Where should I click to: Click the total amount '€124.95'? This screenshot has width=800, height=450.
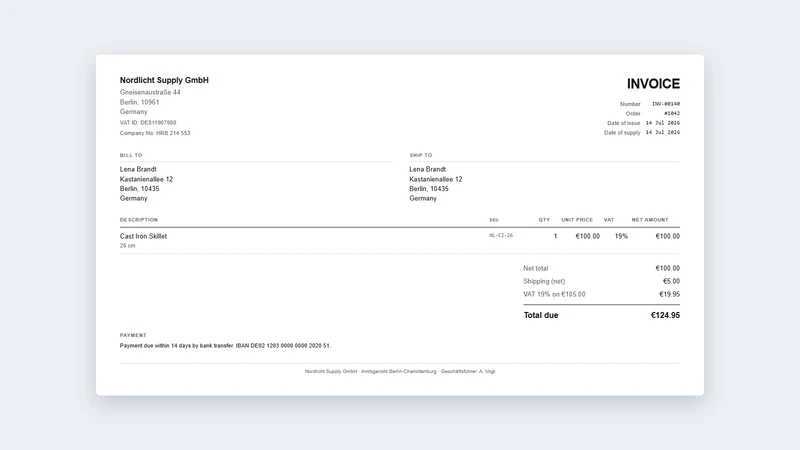pyautogui.click(x=665, y=315)
